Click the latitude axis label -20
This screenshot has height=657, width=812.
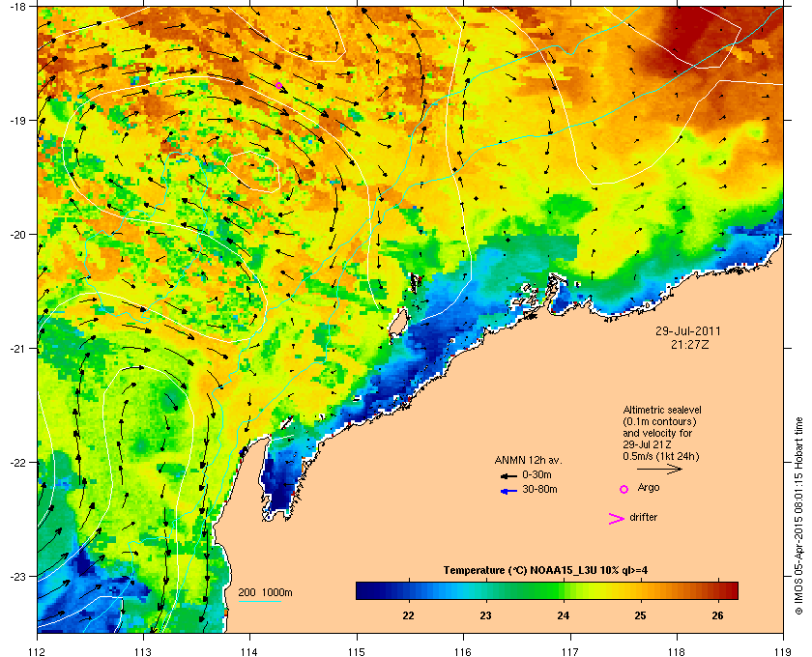(x=17, y=234)
